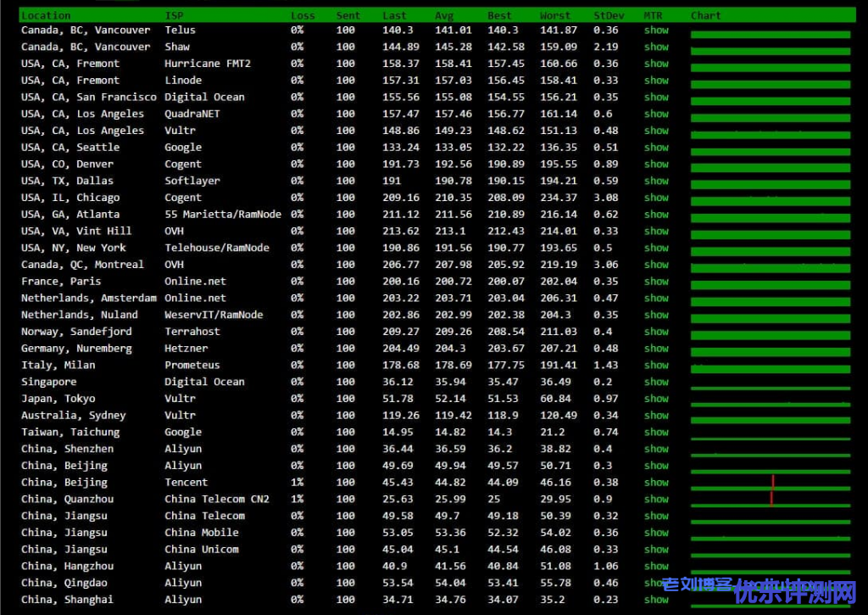The height and width of the screenshot is (615, 868).
Task: Open show link for France, Paris
Action: (x=656, y=282)
